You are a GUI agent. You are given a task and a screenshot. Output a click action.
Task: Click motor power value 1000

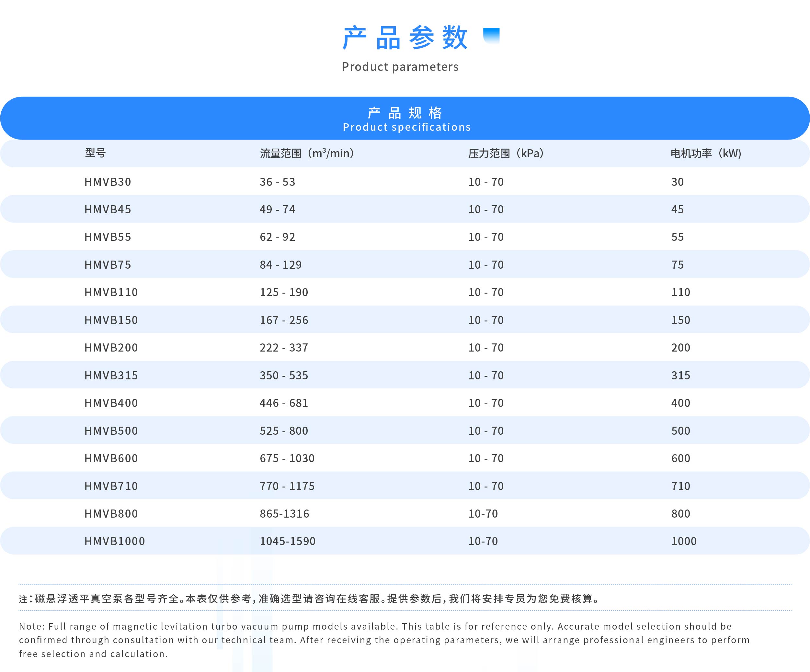coord(684,541)
